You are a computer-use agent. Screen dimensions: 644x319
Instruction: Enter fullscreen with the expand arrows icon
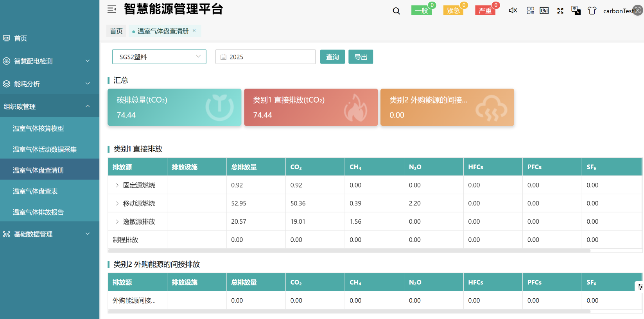point(560,11)
